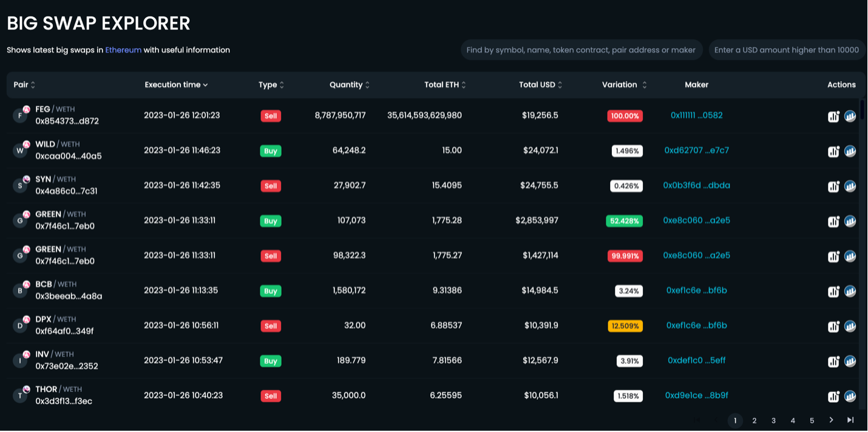The image size is (868, 432).
Task: Open white chart icon in BCB row
Action: coord(833,291)
